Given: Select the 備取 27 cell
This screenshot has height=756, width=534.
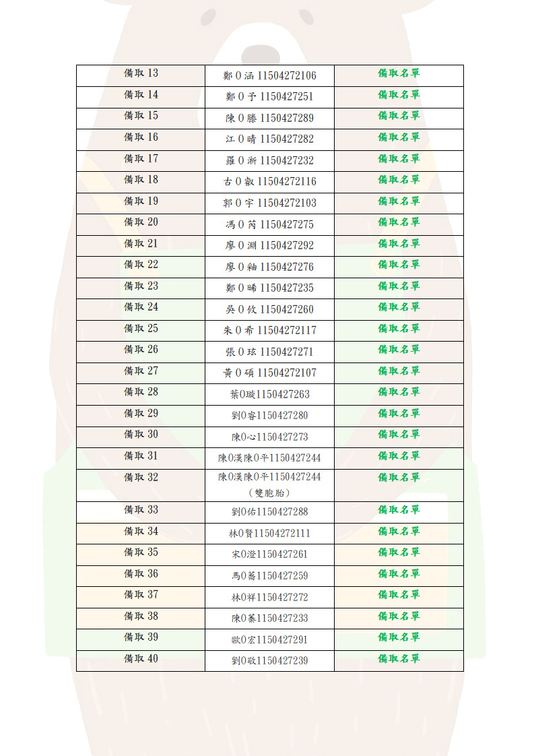Looking at the screenshot, I should pos(141,371).
